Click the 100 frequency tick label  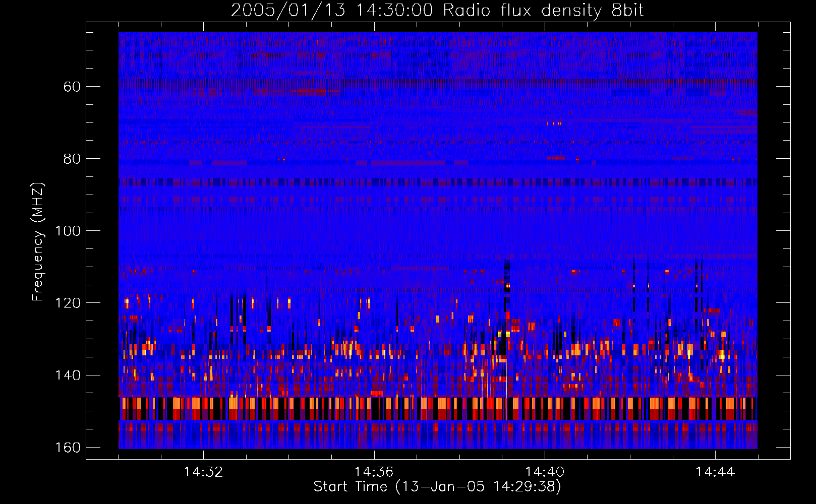67,231
